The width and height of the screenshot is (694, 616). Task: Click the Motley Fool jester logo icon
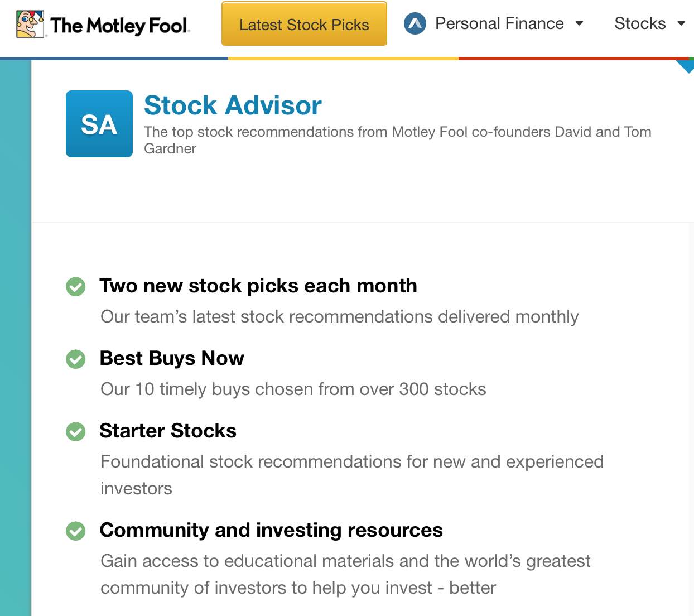click(30, 24)
